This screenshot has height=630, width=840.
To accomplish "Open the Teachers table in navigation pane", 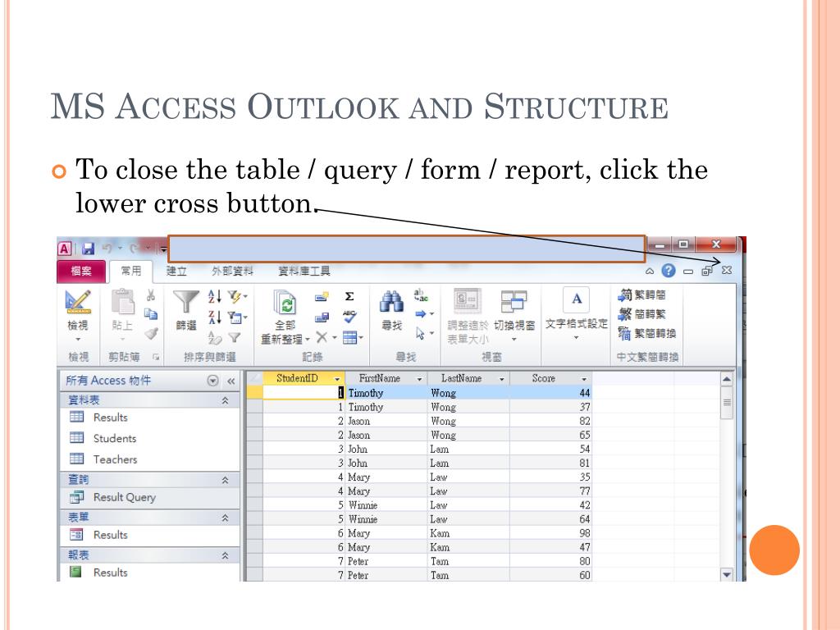I will click(x=149, y=459).
